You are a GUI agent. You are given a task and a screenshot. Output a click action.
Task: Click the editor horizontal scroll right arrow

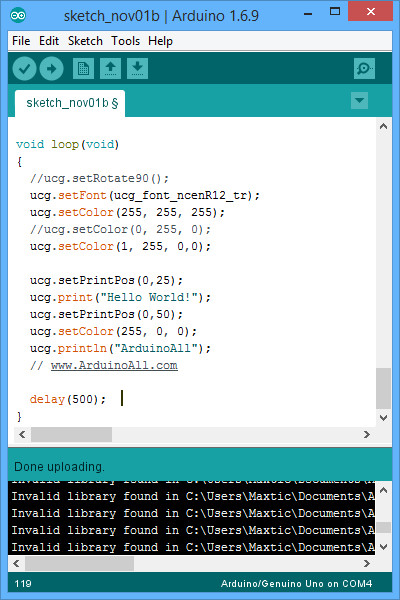(367, 434)
